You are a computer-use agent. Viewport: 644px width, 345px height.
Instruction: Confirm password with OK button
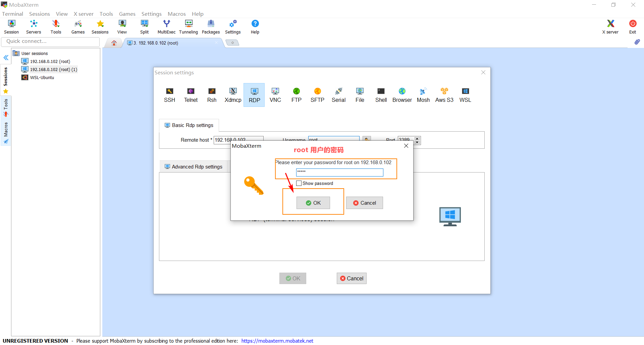click(313, 203)
